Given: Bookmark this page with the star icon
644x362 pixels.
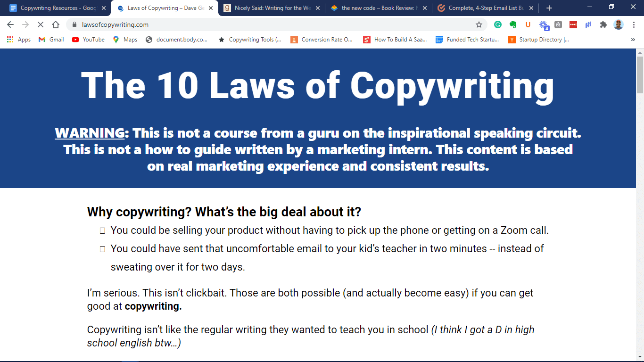Looking at the screenshot, I should 479,25.
